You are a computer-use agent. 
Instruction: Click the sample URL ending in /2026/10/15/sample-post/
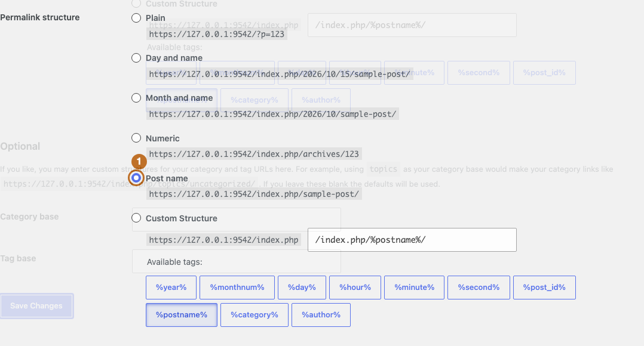coord(280,74)
